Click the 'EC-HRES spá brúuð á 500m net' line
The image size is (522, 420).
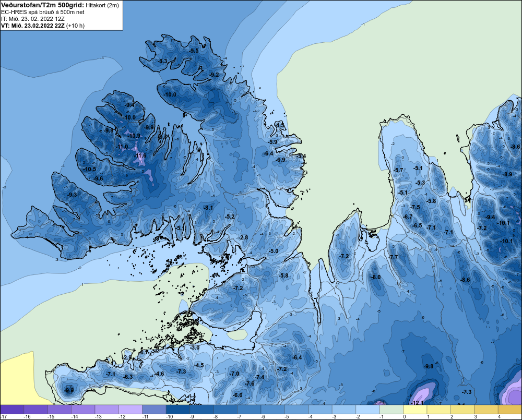pyautogui.click(x=43, y=13)
